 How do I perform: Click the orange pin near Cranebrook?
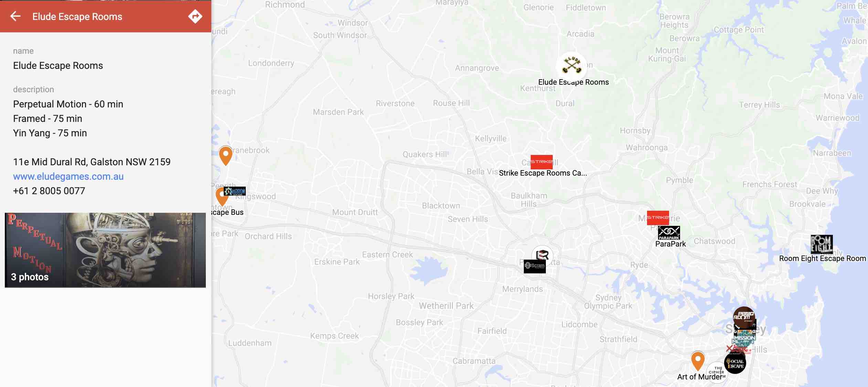[225, 156]
